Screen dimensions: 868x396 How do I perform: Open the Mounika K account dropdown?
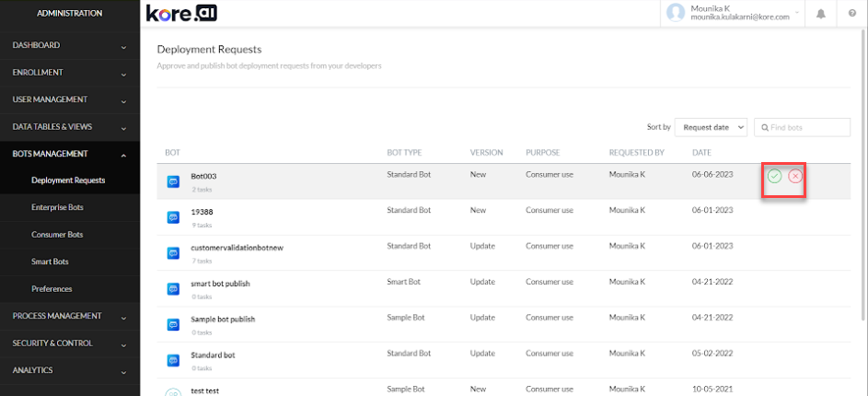[x=796, y=14]
